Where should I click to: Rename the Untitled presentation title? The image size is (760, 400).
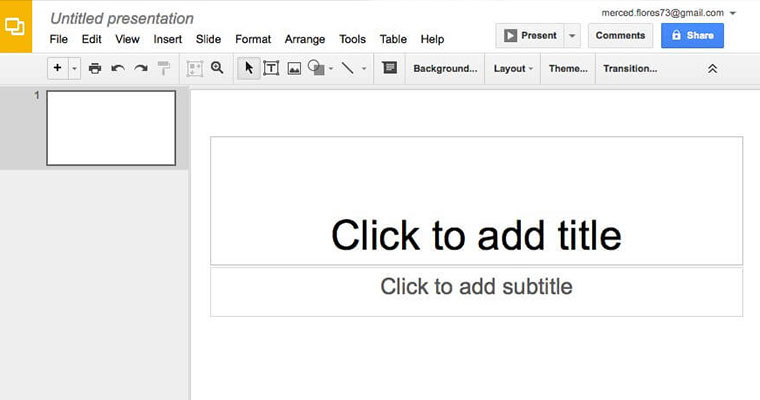click(x=122, y=18)
